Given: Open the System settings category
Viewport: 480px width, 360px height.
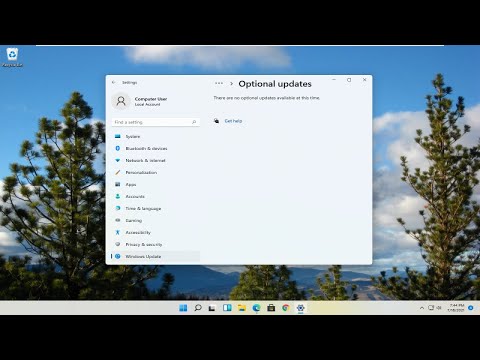Looking at the screenshot, I should [x=156, y=136].
